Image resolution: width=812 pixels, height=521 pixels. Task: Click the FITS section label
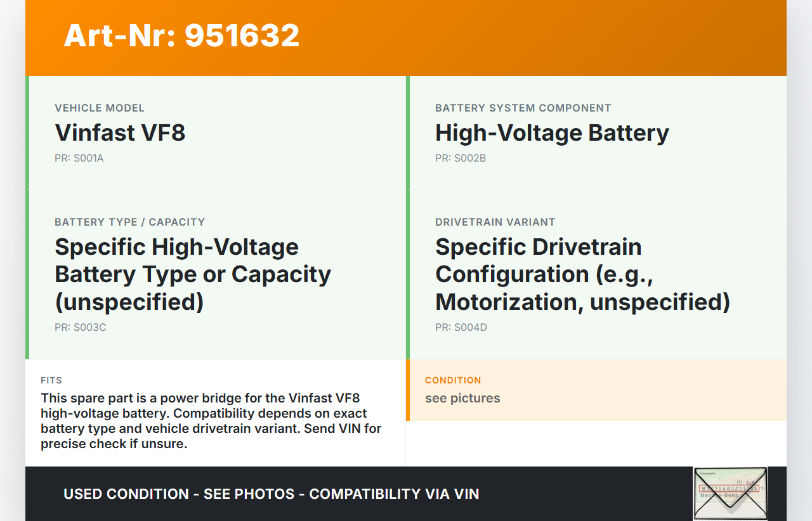point(51,381)
